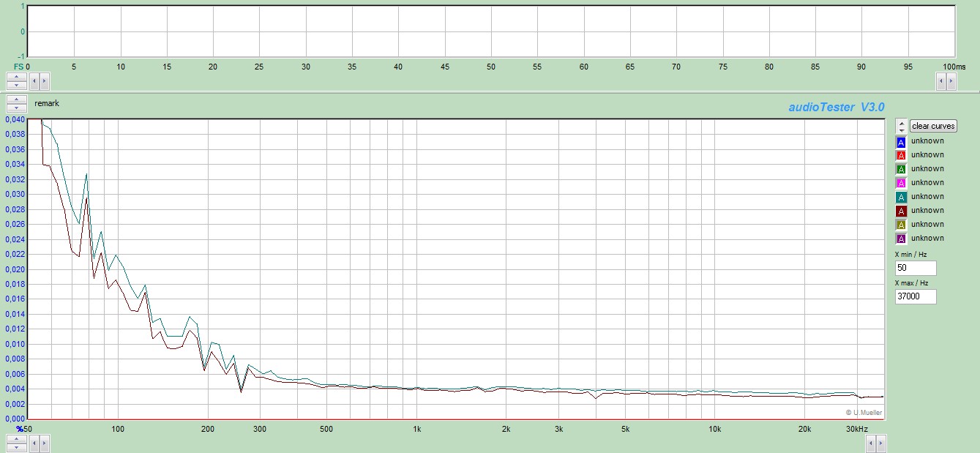Click right arrow below 30kHz frequency axis end
Screen dimensions: 980x453
point(880,443)
